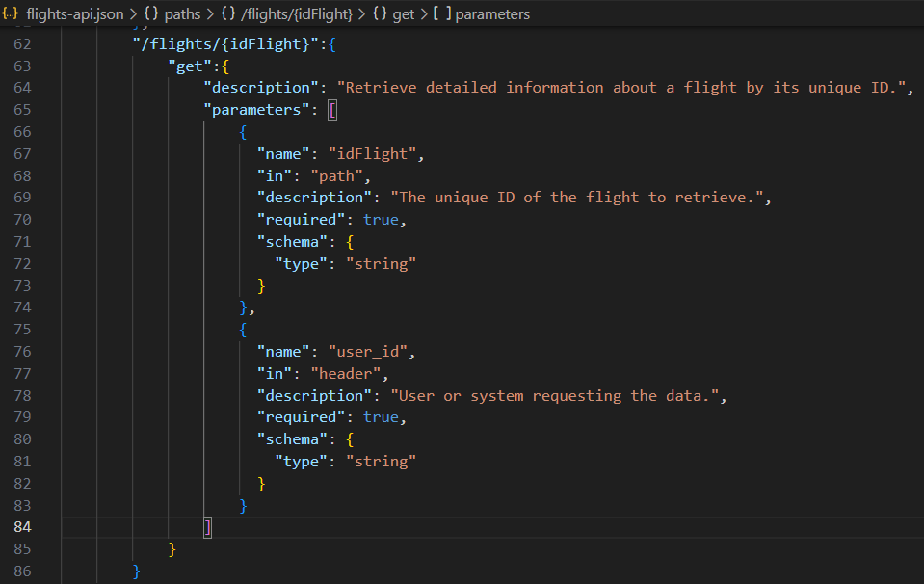Open the /flights/{idFlight} breadcrumb segment
The width and height of the screenshot is (924, 584).
297,14
